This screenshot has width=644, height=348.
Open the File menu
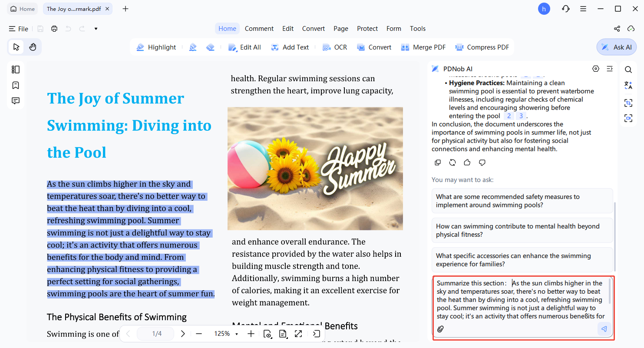tap(19, 29)
